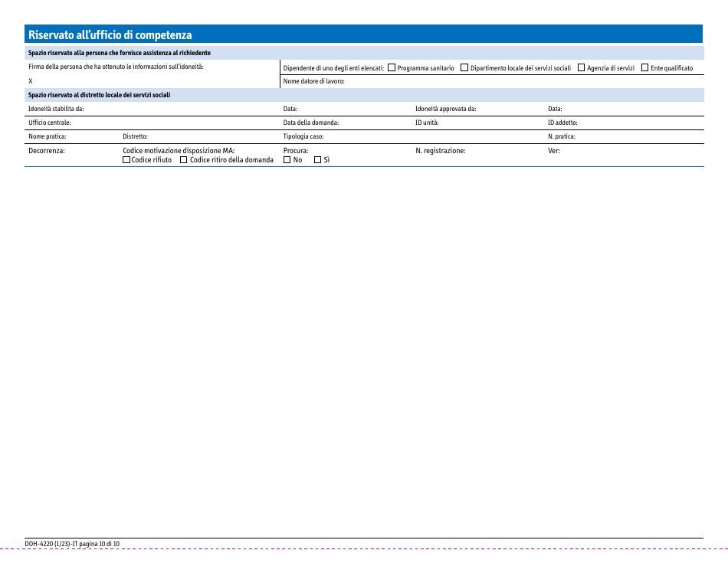728x563 pixels.
Task: Check the No checkbox under Procura
Action: point(286,159)
